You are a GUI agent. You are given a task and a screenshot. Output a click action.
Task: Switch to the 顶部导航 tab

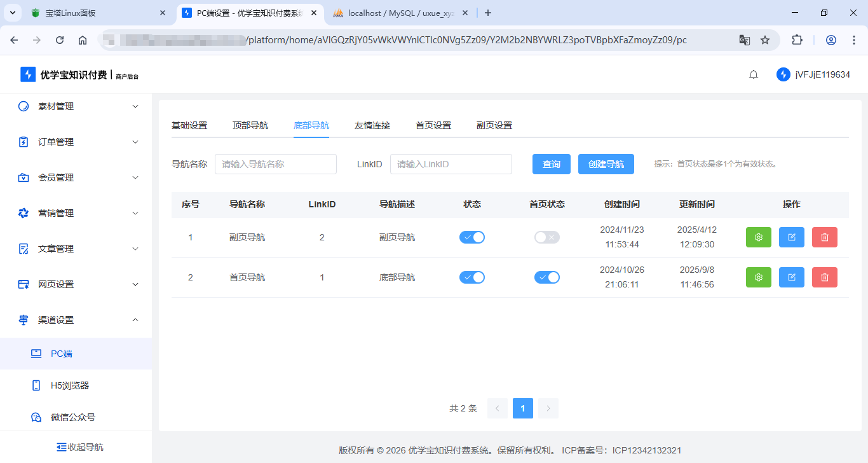tap(250, 125)
